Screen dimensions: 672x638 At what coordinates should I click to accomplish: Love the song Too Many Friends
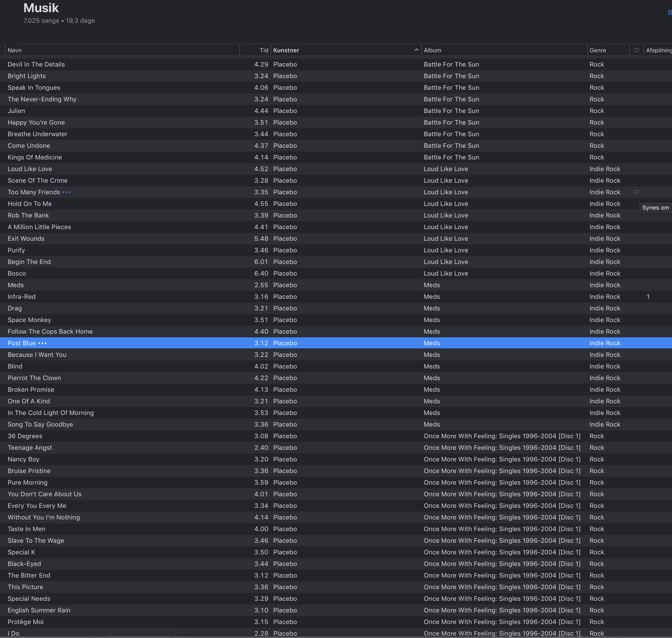[x=636, y=192]
